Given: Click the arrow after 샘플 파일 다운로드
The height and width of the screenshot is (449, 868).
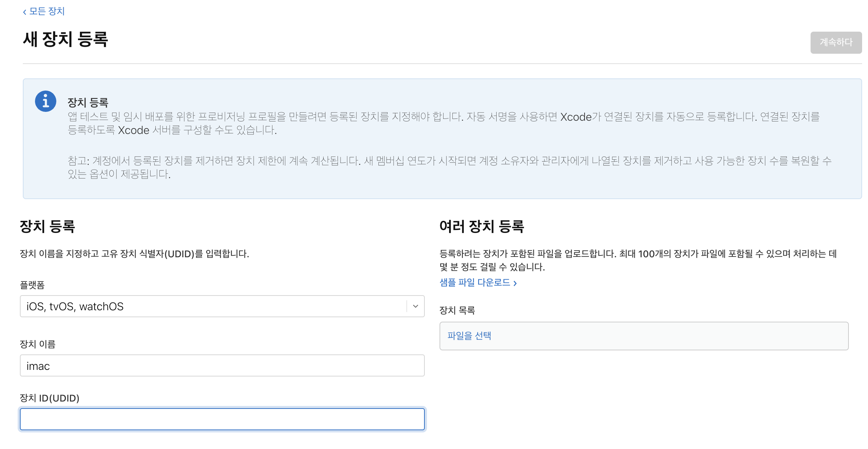Looking at the screenshot, I should 515,283.
